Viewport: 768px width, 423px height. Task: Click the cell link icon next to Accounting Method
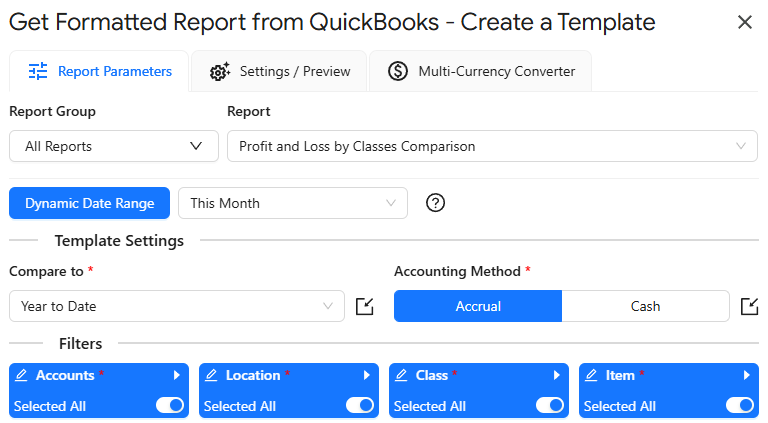749,306
